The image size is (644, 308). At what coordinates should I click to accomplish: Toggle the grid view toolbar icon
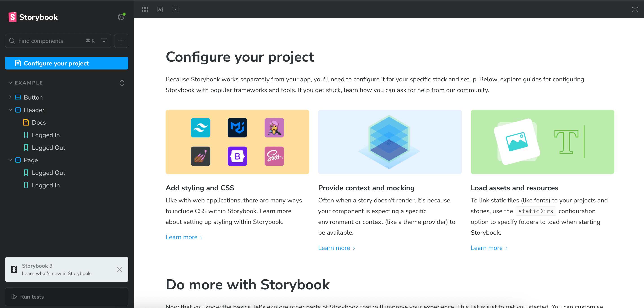click(145, 9)
